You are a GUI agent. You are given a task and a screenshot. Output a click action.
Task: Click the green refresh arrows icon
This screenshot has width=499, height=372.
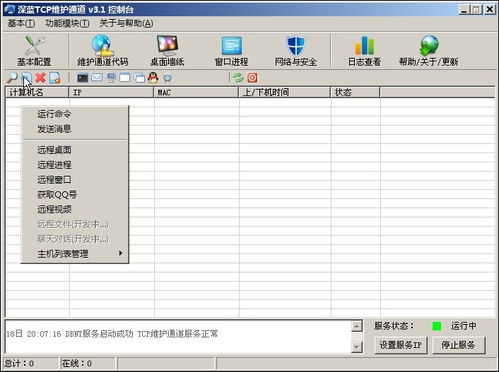(238, 78)
